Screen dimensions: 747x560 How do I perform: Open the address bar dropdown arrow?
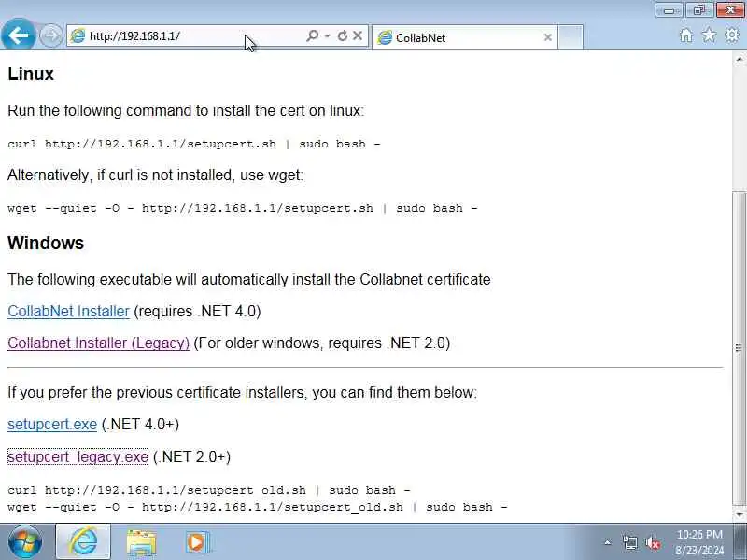[x=327, y=35]
